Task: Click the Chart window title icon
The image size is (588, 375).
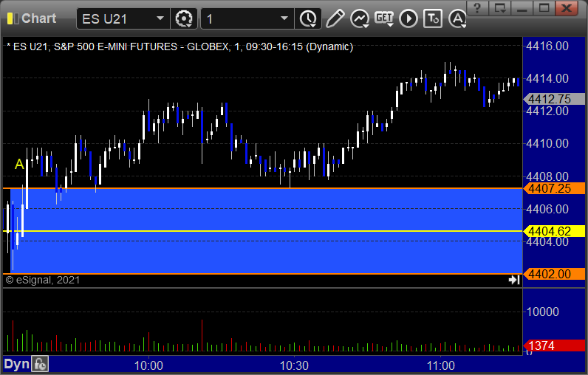Action: [13, 18]
